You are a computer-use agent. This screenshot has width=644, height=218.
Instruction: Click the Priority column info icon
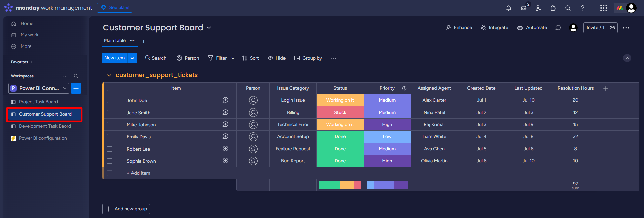[x=404, y=88]
